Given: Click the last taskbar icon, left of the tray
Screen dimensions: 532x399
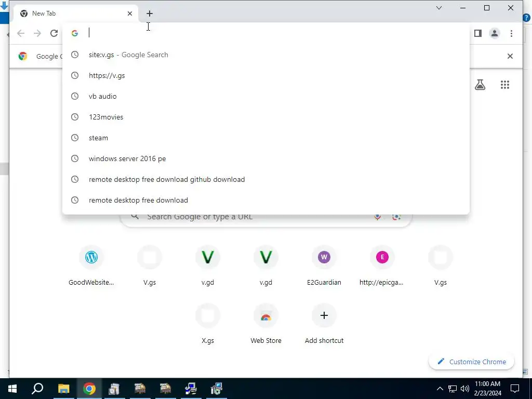Looking at the screenshot, I should click(216, 389).
